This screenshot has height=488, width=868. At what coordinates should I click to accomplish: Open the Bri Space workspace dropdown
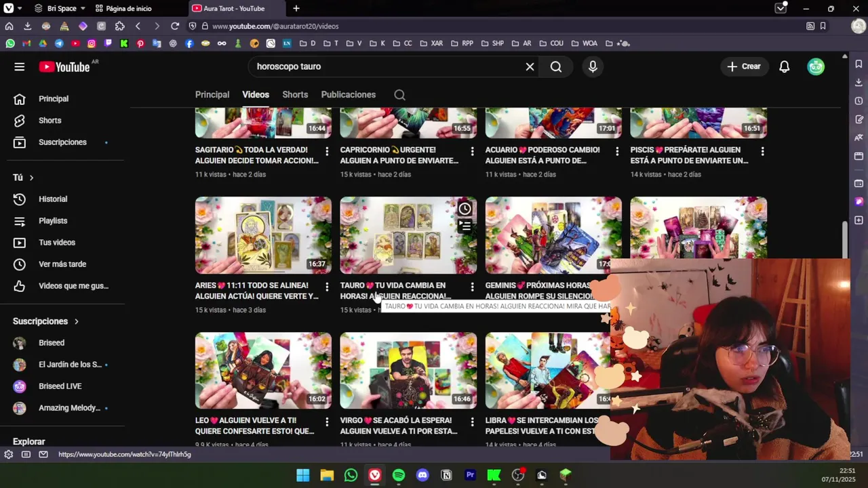pyautogui.click(x=60, y=8)
